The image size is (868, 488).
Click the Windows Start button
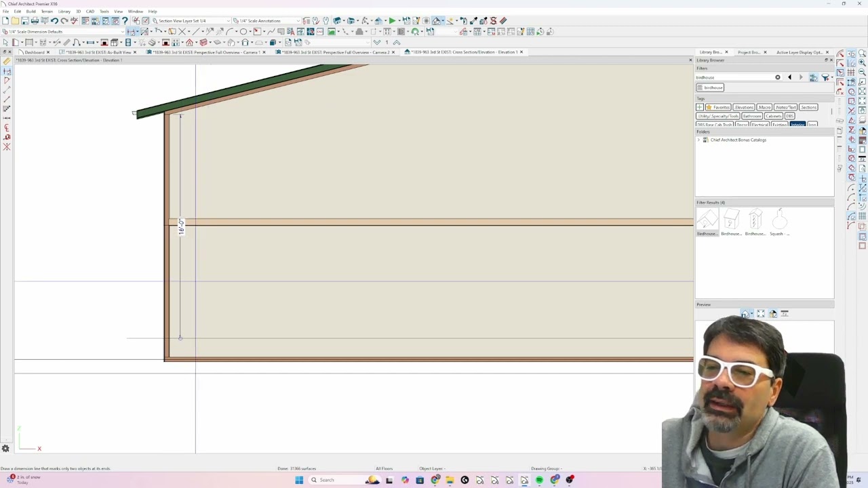coord(299,480)
